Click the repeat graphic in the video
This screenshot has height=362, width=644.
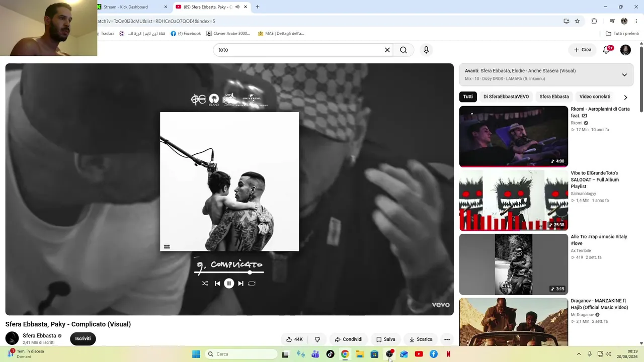(252, 284)
